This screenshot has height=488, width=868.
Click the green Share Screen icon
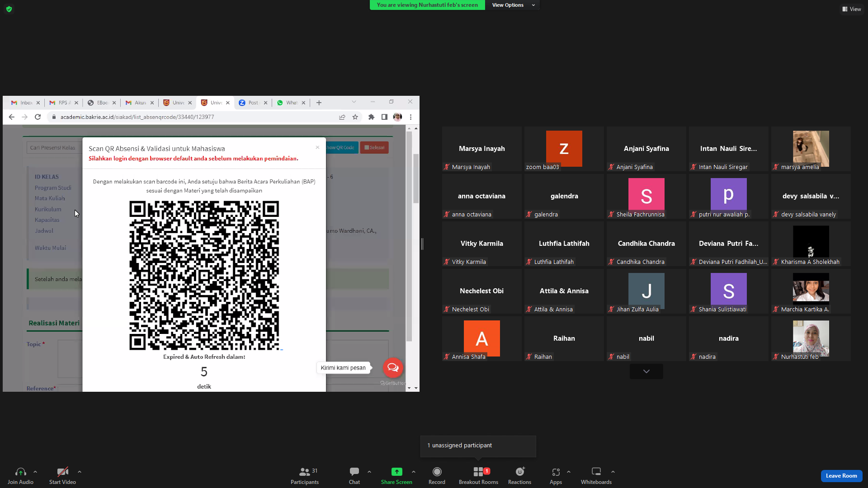click(396, 472)
